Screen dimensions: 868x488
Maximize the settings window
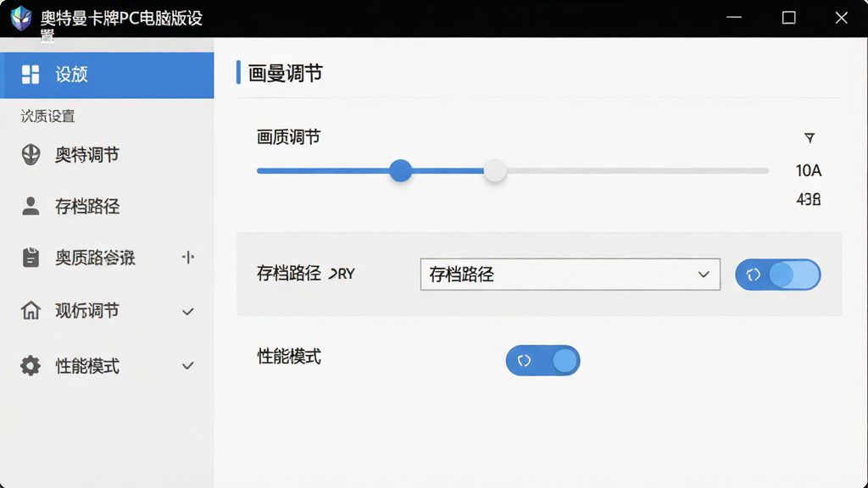pyautogui.click(x=789, y=18)
